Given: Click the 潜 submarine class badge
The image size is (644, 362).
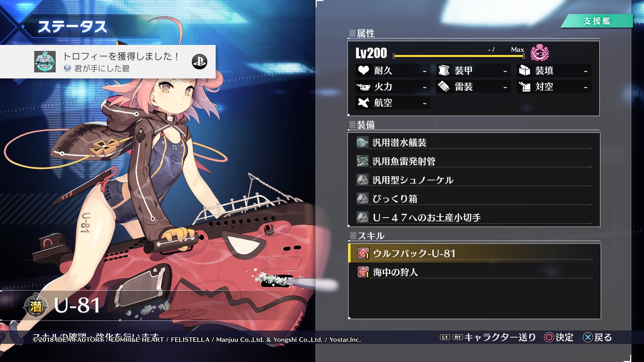Looking at the screenshot, I should click(x=36, y=305).
